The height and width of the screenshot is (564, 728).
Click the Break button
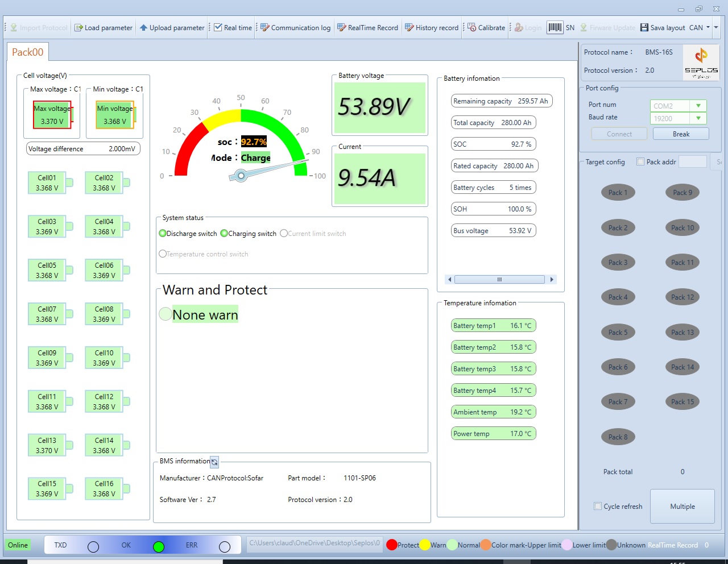pyautogui.click(x=681, y=134)
